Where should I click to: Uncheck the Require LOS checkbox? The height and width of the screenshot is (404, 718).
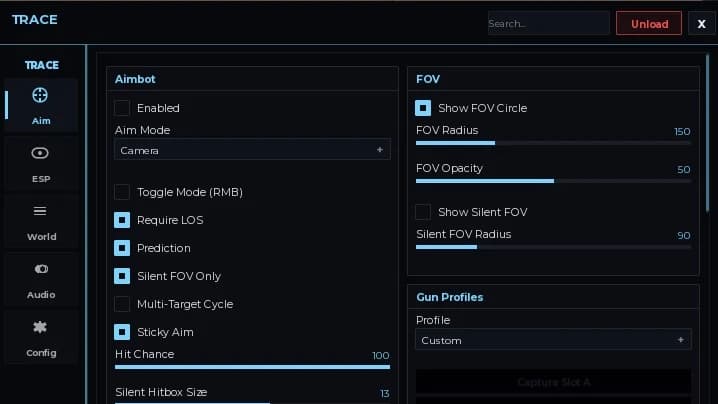122,220
